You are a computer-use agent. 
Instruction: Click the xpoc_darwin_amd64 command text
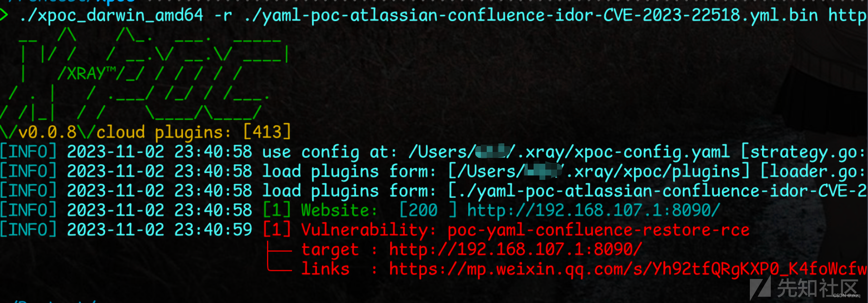coord(111,15)
